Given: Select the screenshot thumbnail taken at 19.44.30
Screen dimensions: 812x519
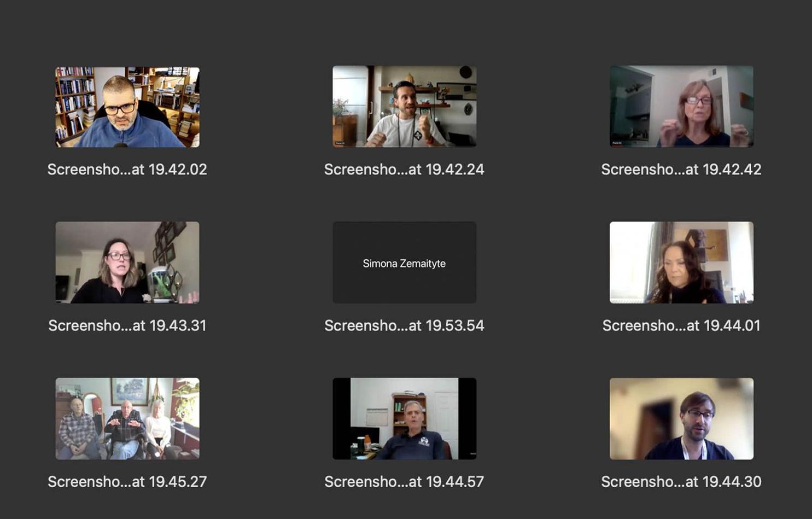Looking at the screenshot, I should click(681, 418).
